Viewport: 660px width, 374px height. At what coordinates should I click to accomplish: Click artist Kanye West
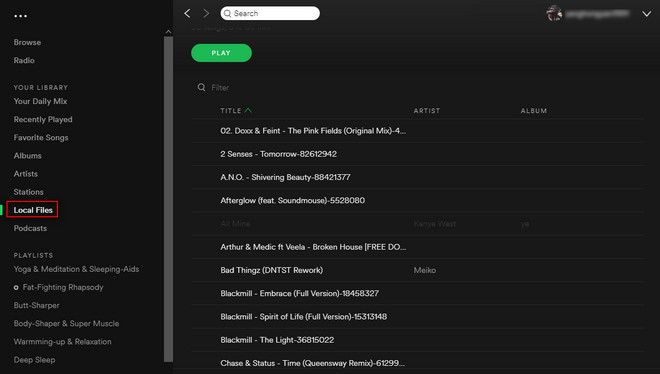click(x=435, y=224)
